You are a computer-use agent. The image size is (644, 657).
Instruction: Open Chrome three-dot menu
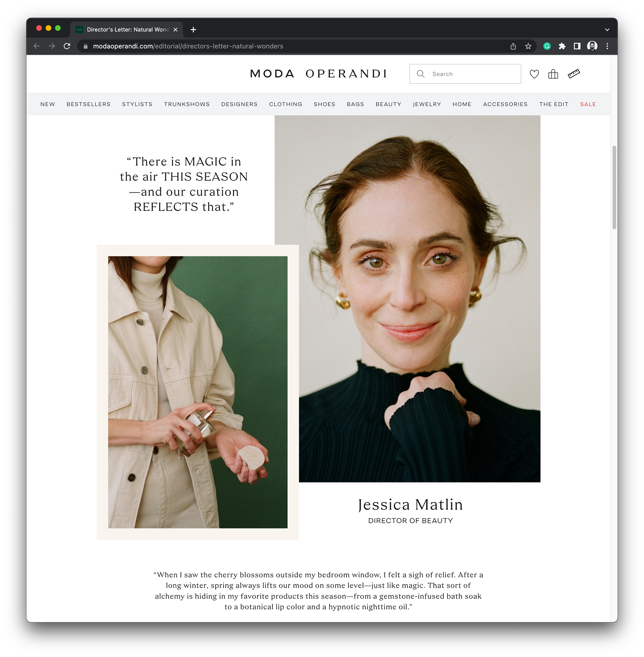pos(607,46)
